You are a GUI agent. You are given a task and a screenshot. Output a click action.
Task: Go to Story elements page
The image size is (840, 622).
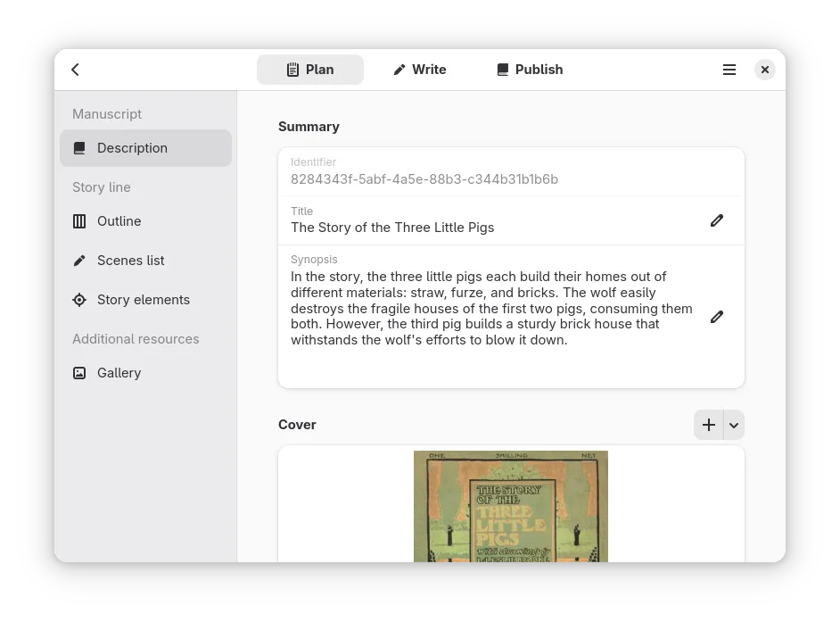tap(144, 300)
